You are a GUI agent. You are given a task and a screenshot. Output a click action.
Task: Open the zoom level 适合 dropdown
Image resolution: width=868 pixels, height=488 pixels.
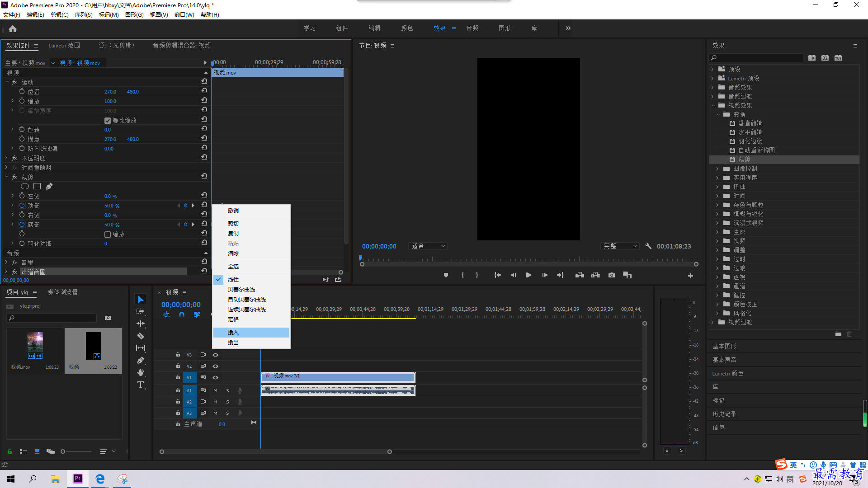tap(428, 246)
